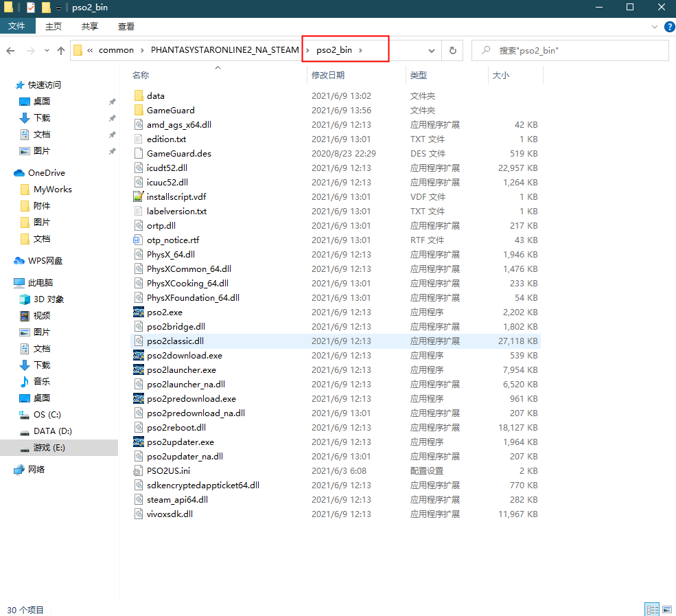Open OneDrive in the navigation pane

(x=47, y=173)
